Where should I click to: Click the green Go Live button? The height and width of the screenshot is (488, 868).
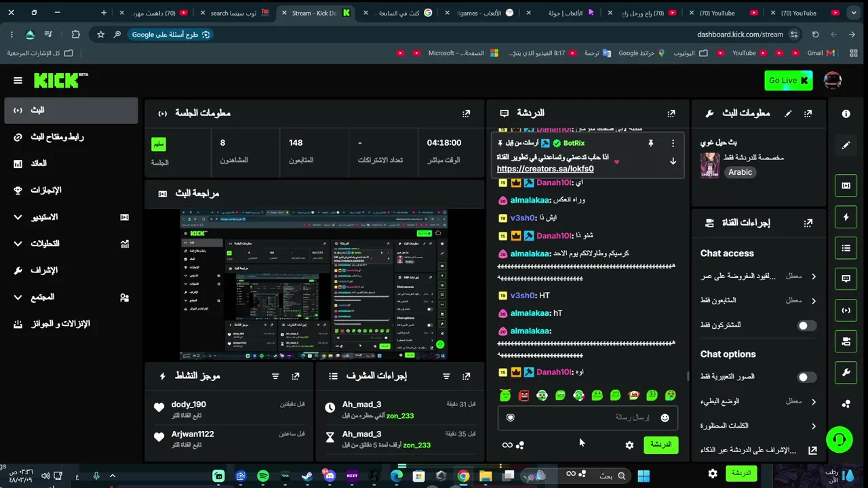tap(788, 81)
